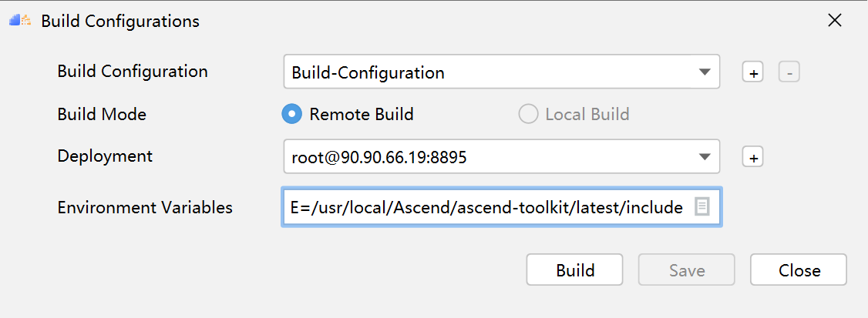Screen dimensions: 868x318
Task: Click the Local Build option label text
Action: (x=587, y=115)
